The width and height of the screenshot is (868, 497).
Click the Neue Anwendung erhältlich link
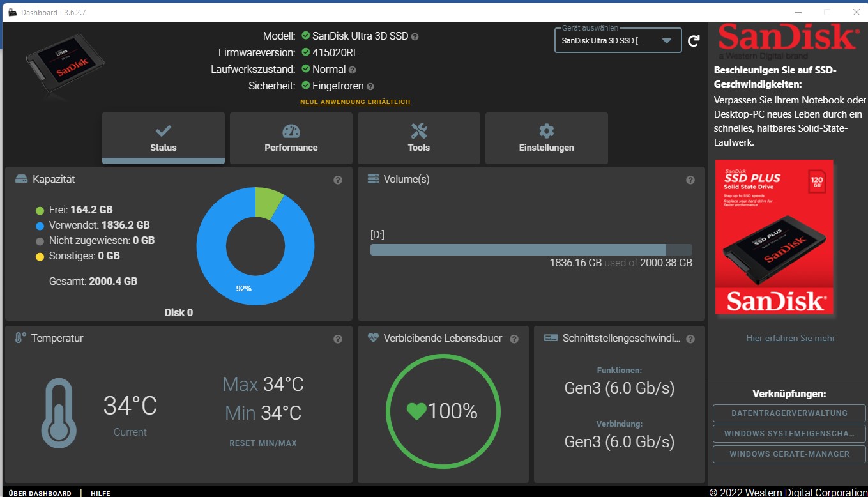pos(355,102)
